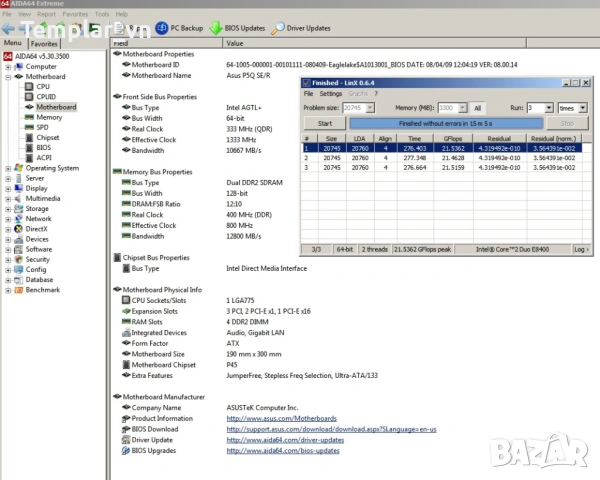The height and width of the screenshot is (480, 600).
Task: Select LinX result row 2
Action: click(x=442, y=158)
